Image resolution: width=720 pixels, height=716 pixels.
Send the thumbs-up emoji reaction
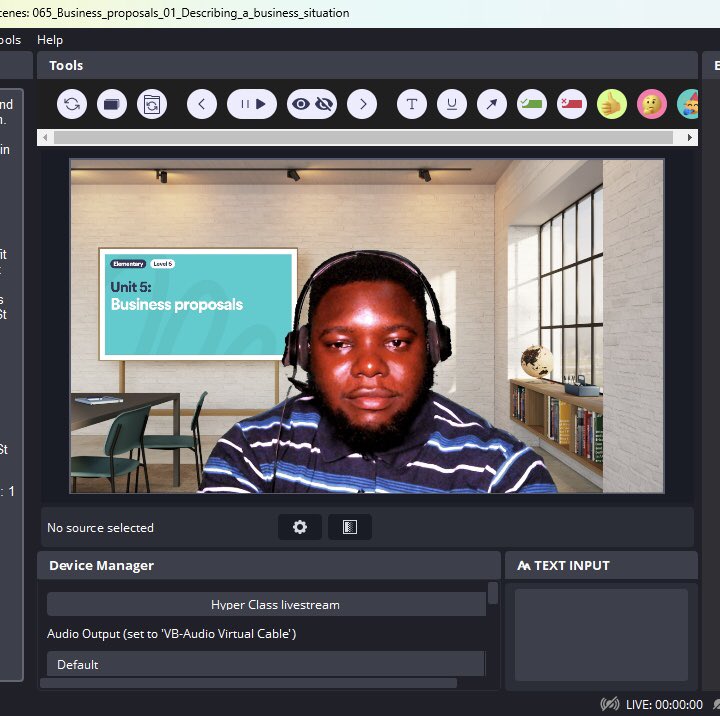pyautogui.click(x=612, y=104)
